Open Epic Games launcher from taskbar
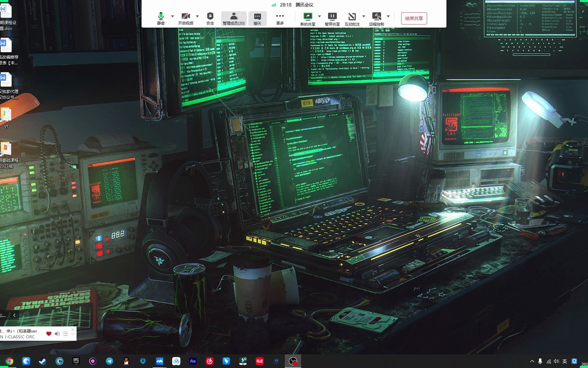This screenshot has height=368, width=588. 76,361
